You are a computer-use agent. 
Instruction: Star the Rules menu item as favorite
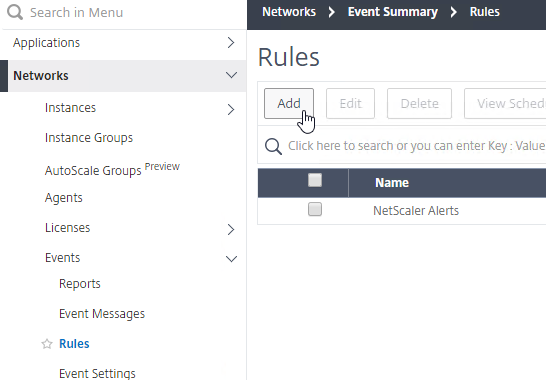coord(47,344)
